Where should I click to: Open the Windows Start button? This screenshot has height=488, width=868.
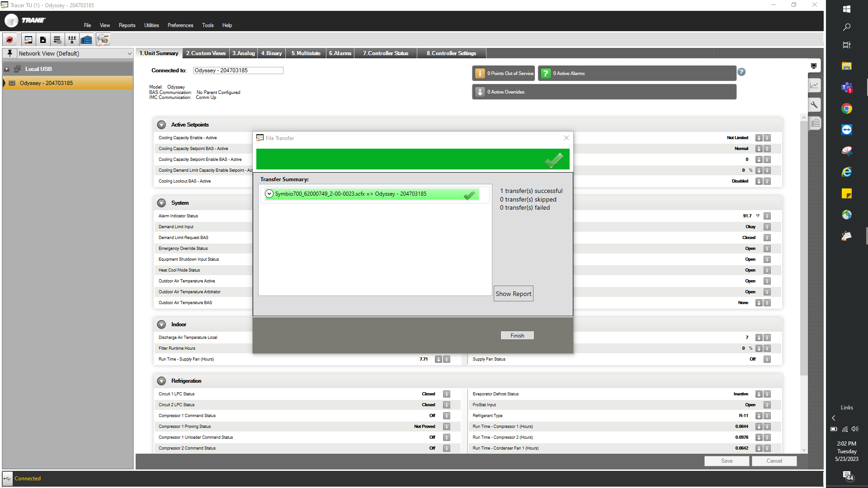point(847,9)
